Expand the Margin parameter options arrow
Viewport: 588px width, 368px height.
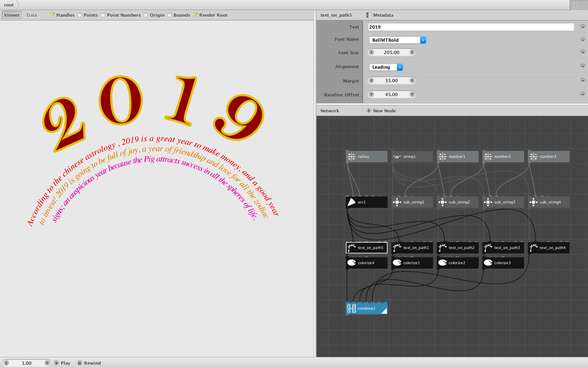(583, 80)
